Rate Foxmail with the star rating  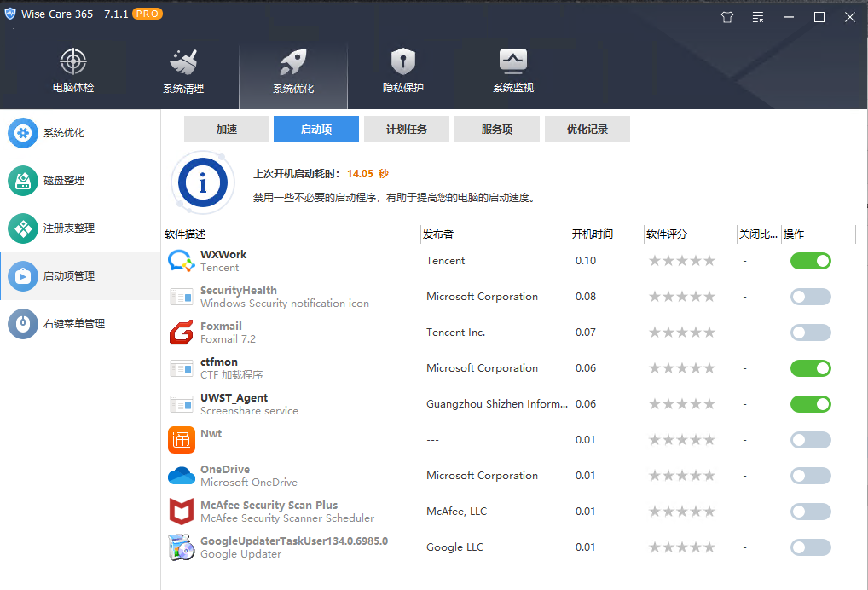[x=682, y=332]
